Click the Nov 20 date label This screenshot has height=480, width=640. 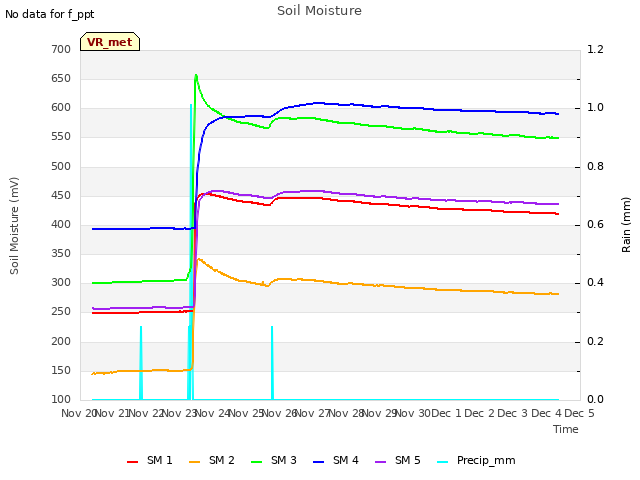click(78, 414)
